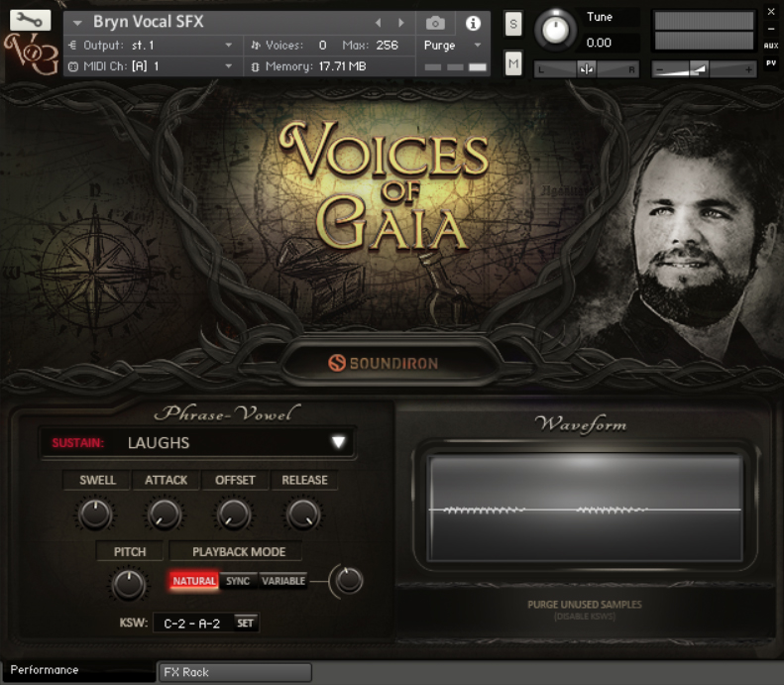Click the KSW range C-2 - A-2 field
Screen dimensions: 784x685
click(192, 623)
